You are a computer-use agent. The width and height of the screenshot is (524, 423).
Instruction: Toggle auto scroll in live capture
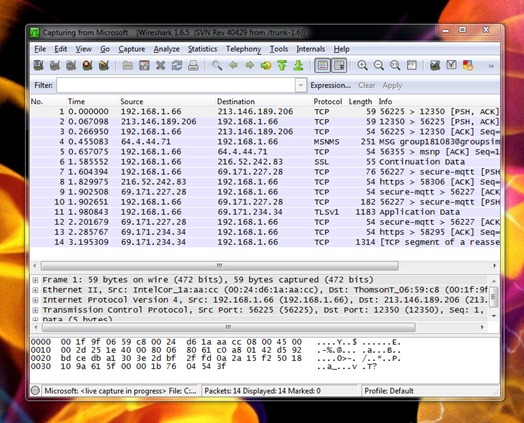point(339,65)
